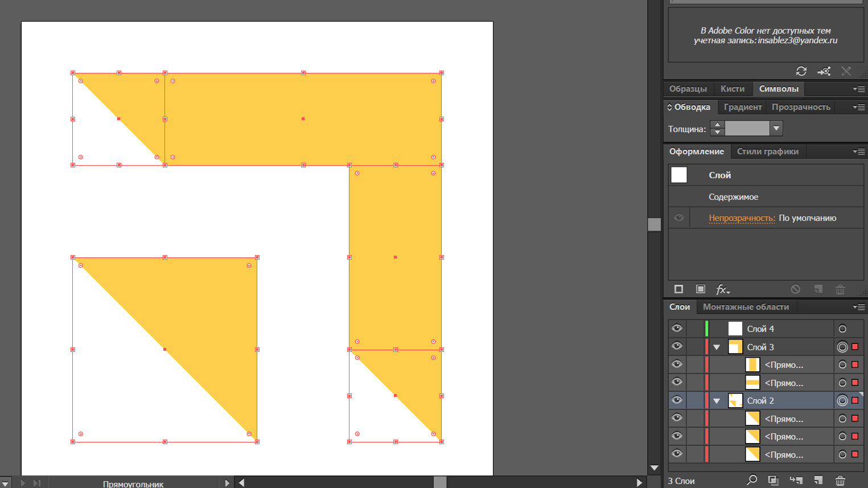Cycle Stroke panel view with double-arrow icon

pyautogui.click(x=670, y=107)
